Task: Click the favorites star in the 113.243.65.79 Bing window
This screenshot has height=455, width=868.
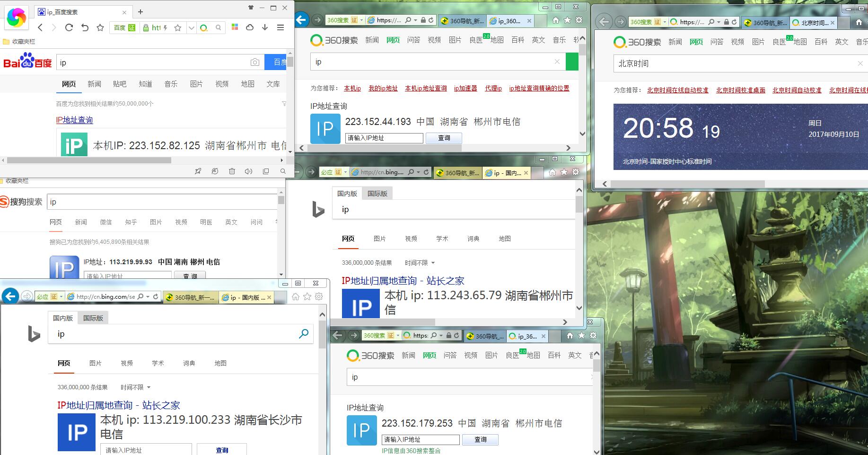Action: click(564, 172)
